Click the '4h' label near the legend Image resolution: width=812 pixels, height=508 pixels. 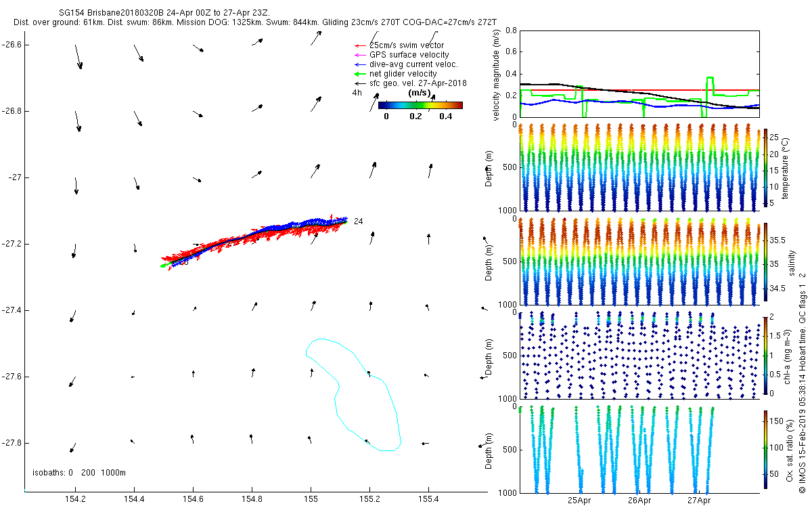pos(357,93)
